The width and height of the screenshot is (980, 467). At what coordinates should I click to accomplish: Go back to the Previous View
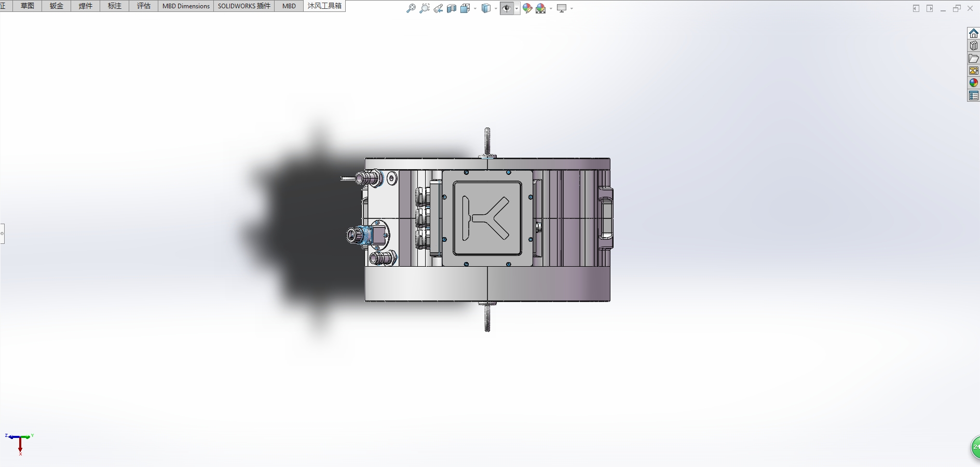tap(438, 8)
